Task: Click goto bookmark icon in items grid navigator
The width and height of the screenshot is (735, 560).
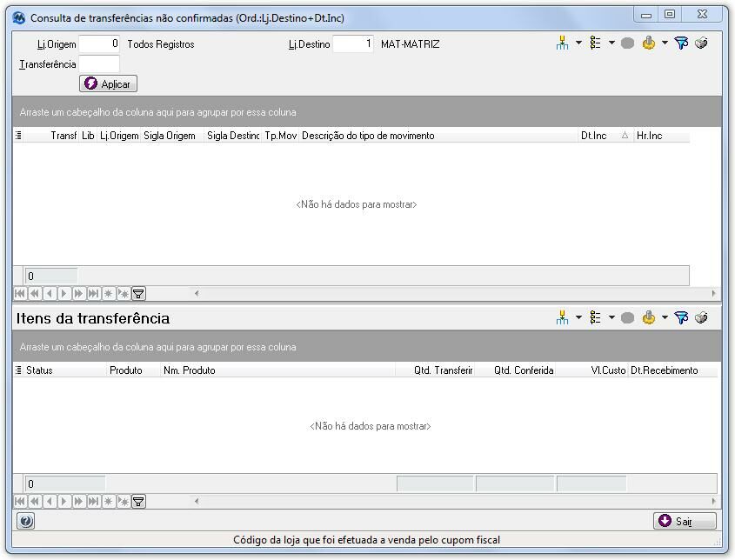Action: tap(124, 502)
